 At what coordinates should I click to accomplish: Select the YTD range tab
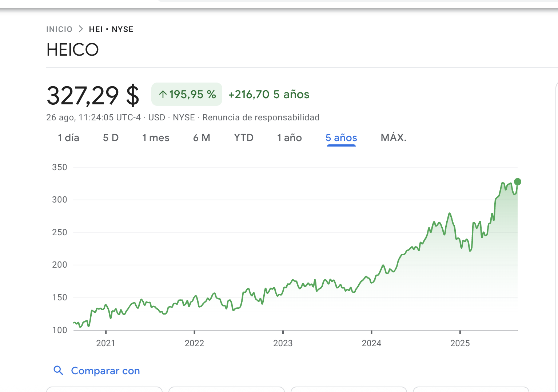243,138
